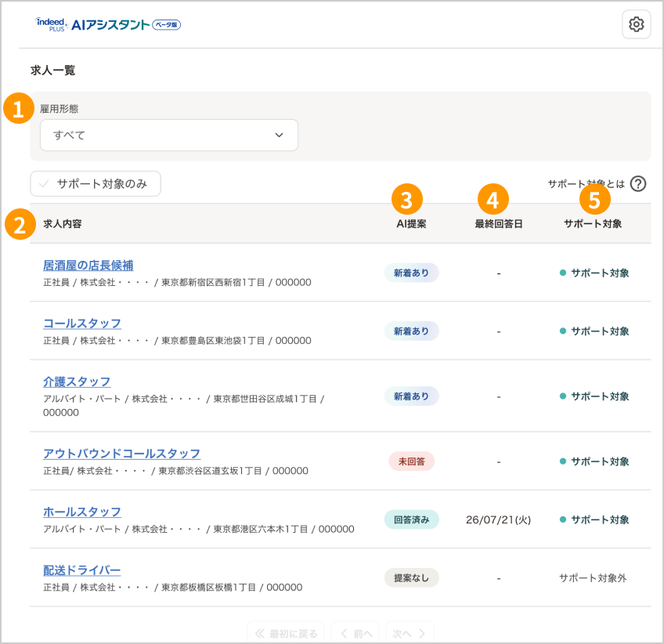Click the date 26/07/21(火) for ホールスタッフ
Viewport: 664px width, 644px height.
pyautogui.click(x=499, y=520)
